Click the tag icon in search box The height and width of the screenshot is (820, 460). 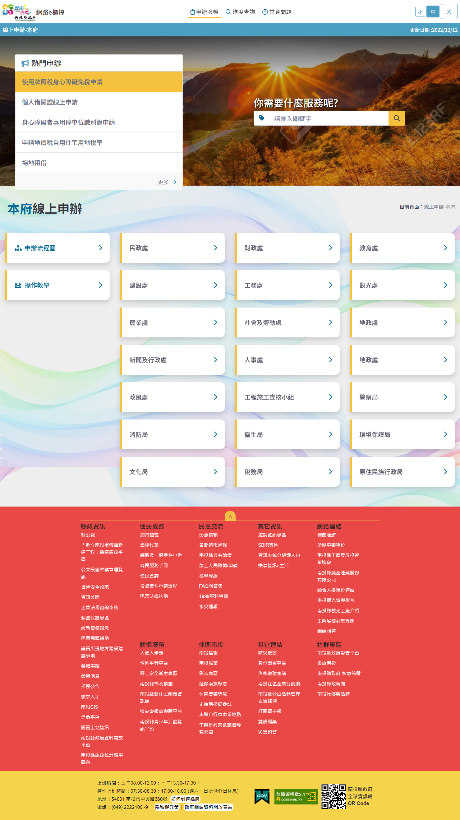coord(262,118)
